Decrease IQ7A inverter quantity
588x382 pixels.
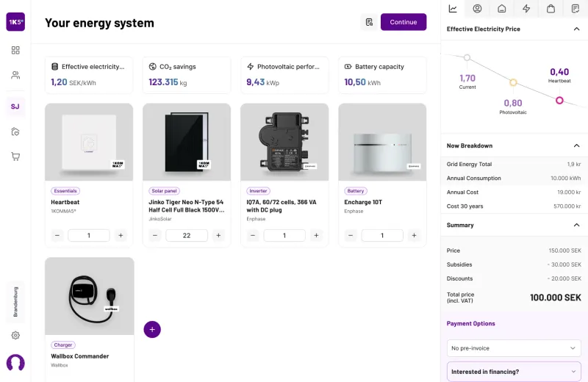[253, 235]
